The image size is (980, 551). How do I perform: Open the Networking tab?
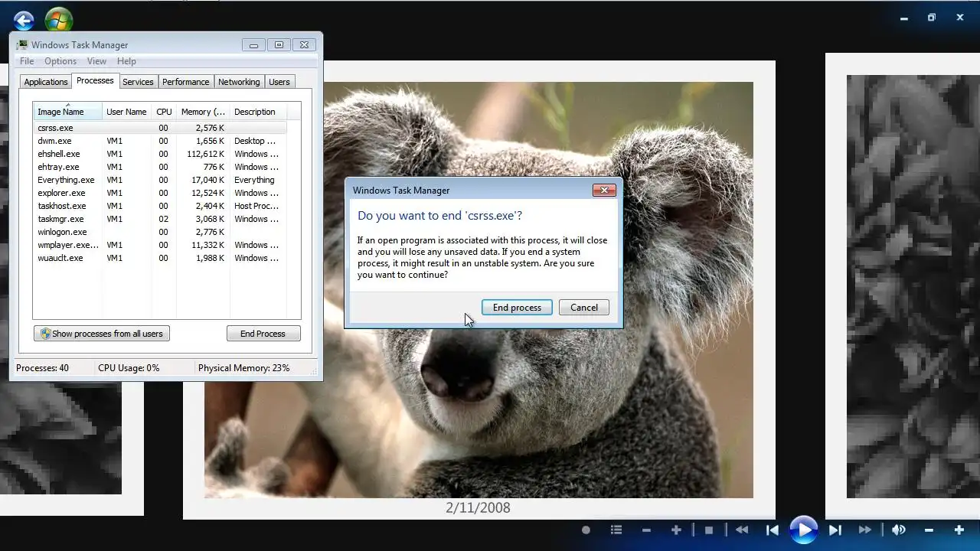pyautogui.click(x=239, y=82)
